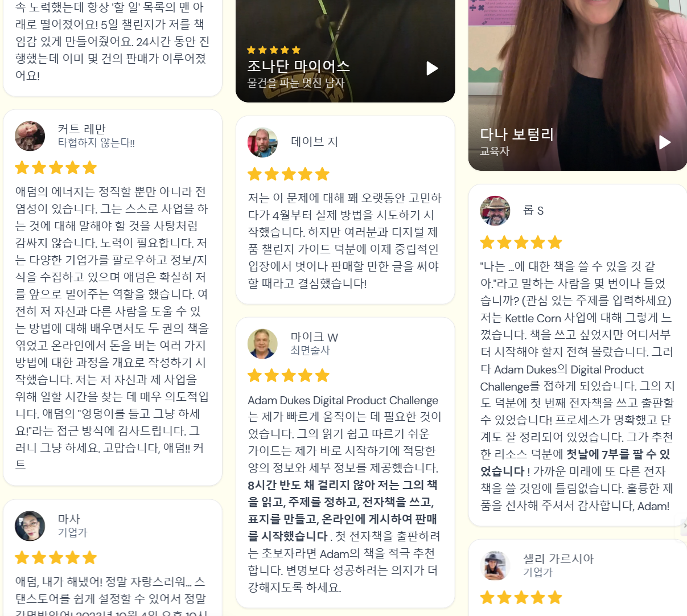This screenshot has width=687, height=616.
Task: Click 데이브 지's profile photo
Action: tap(262, 142)
